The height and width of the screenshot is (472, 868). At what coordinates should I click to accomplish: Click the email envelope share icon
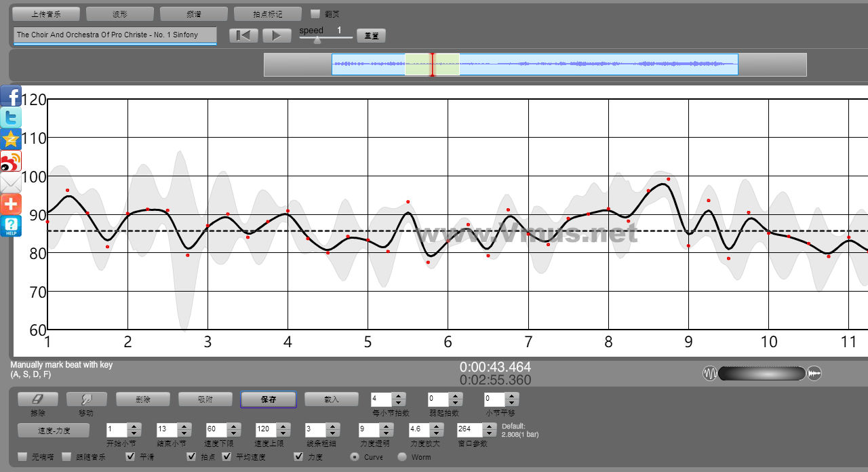[11, 182]
